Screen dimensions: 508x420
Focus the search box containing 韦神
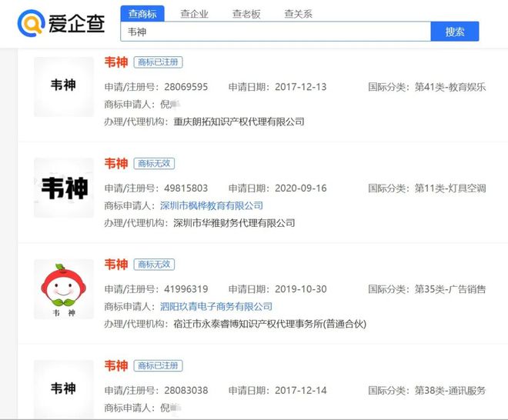coord(276,32)
